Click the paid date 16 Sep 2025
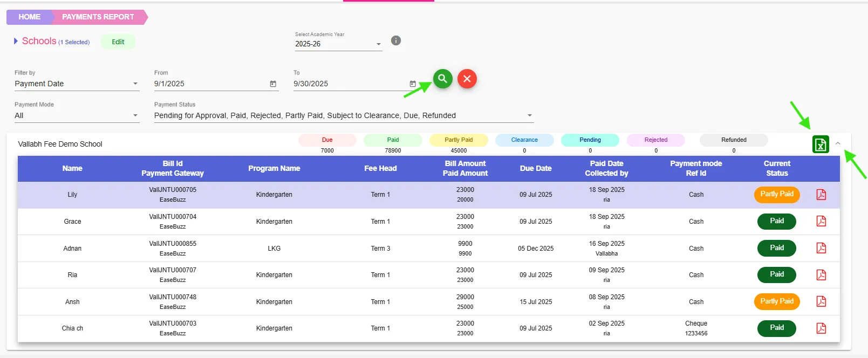Image resolution: width=868 pixels, height=358 pixels. point(607,244)
